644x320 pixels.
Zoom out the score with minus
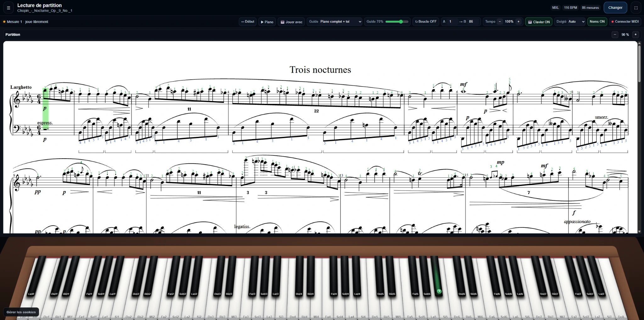(615, 35)
